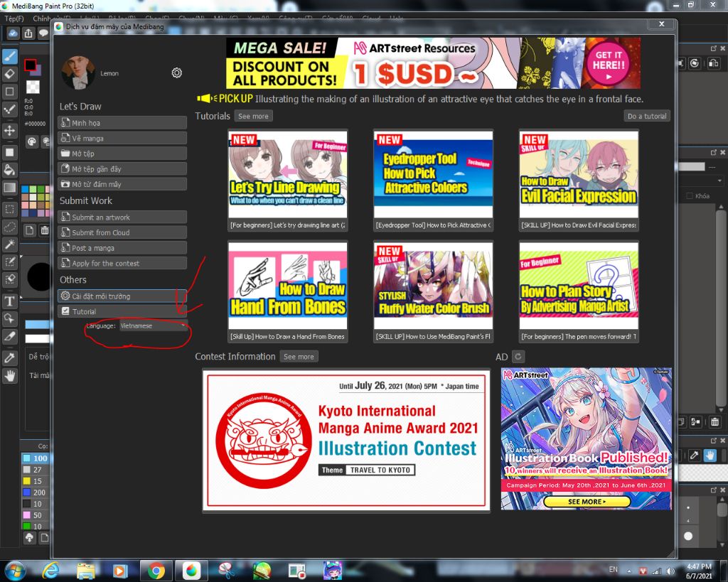728x582 pixels.
Task: Activate the Move tool
Action: (x=10, y=131)
